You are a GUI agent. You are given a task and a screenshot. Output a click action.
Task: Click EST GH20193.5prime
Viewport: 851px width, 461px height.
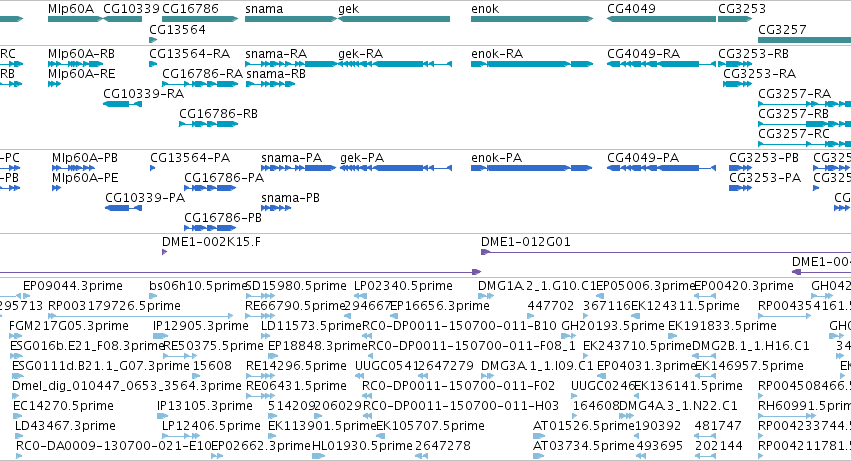coord(613,326)
